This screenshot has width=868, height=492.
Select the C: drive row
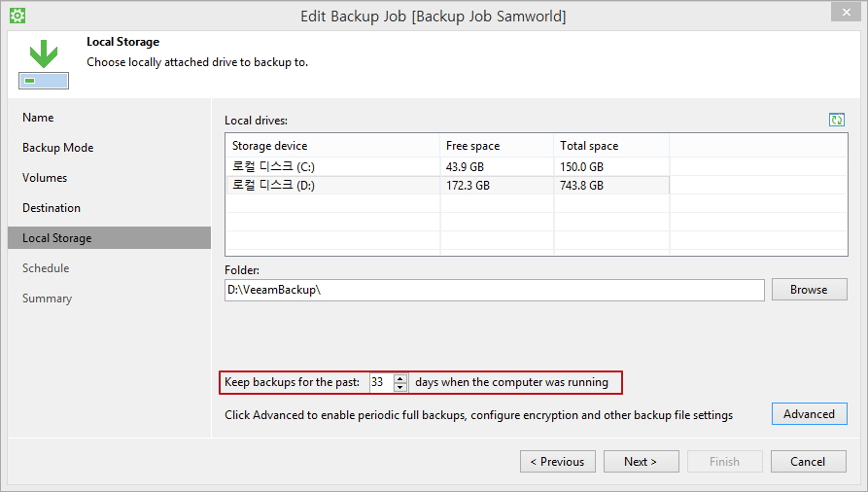pyautogui.click(x=447, y=166)
